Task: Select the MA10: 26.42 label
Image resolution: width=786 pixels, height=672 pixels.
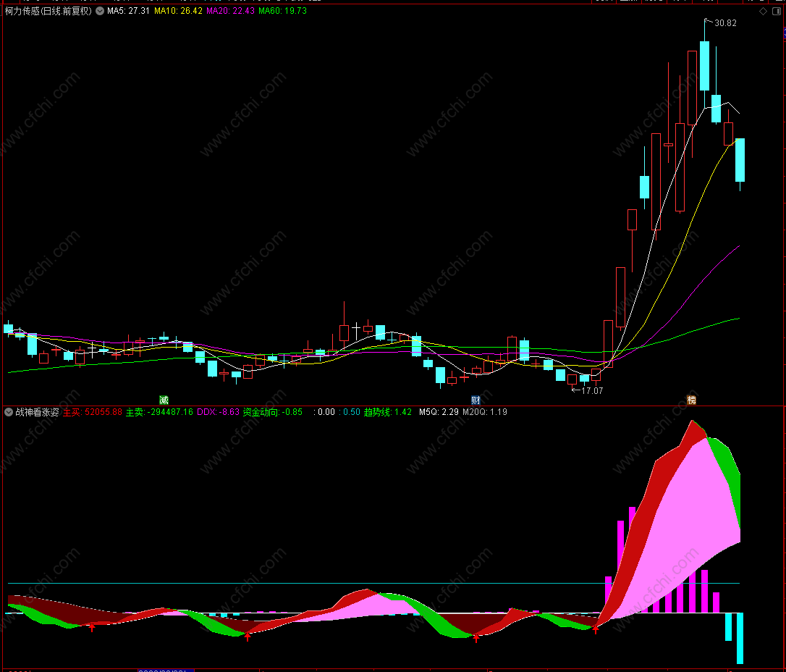Action: tap(179, 11)
